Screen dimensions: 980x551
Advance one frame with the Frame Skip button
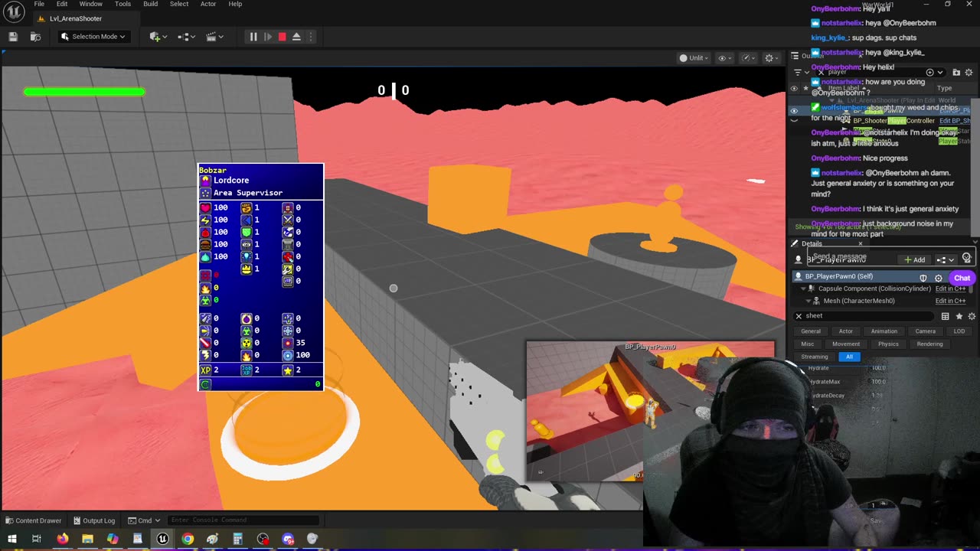pos(267,37)
